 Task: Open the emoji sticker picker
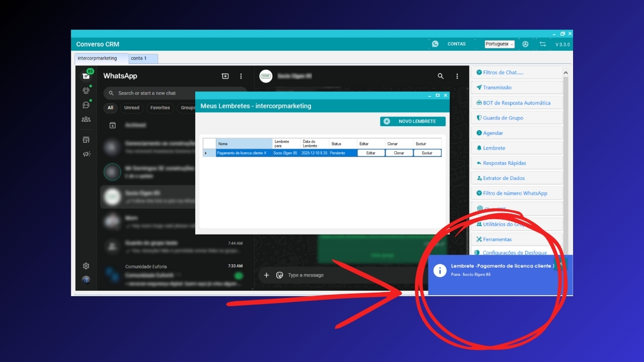[280, 275]
